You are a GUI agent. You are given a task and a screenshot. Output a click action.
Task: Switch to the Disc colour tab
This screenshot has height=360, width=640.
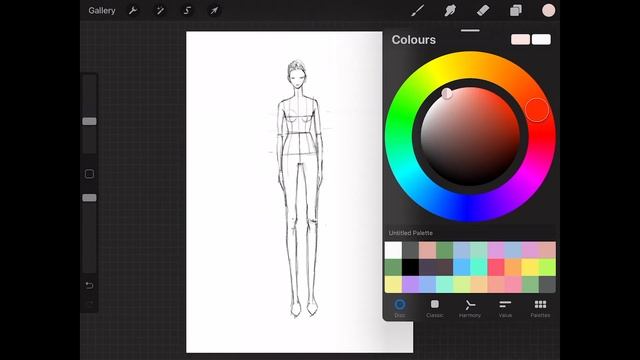point(400,308)
